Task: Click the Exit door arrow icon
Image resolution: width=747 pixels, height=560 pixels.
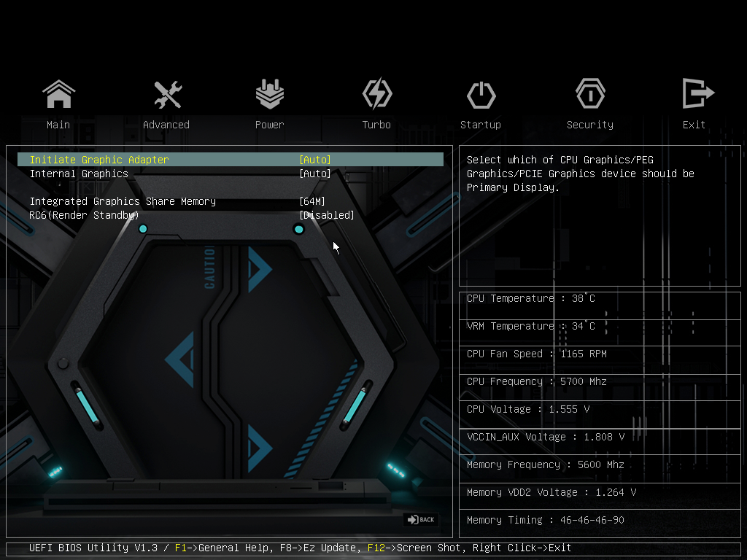Action: [x=698, y=93]
